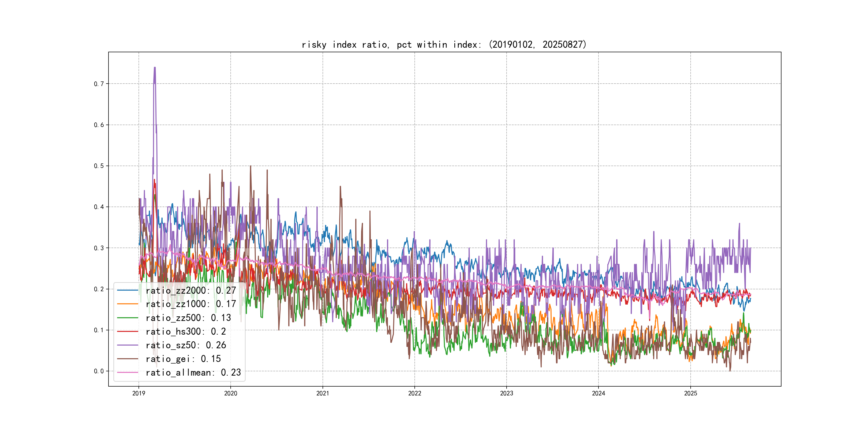Viewport: 868px width, 434px height.
Task: Click the ratio_sz50: 0.26 legend label
Action: coord(186,345)
